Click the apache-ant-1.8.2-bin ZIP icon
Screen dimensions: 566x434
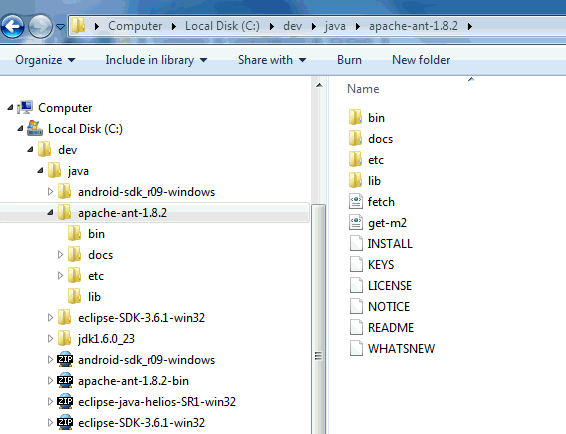(65, 380)
